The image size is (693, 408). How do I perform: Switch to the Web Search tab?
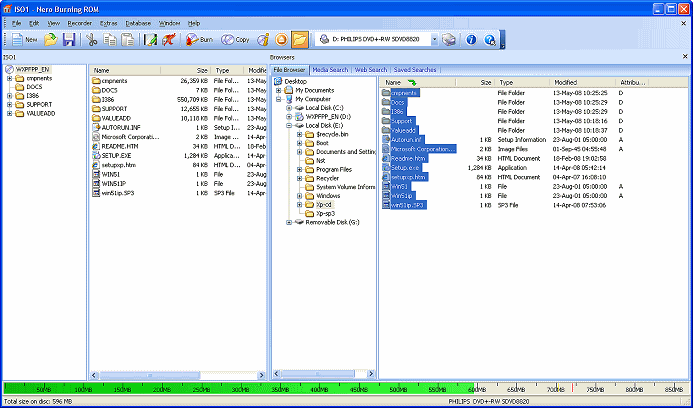(x=371, y=70)
